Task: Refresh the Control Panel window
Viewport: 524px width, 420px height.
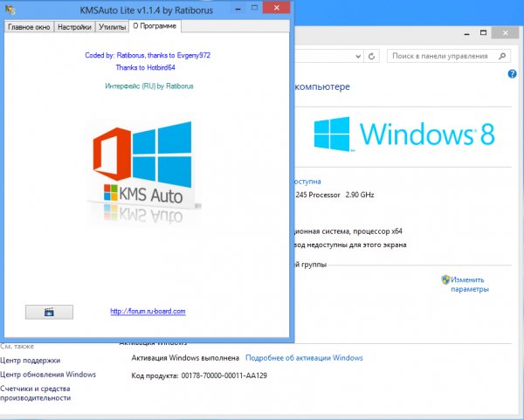Action: pyautogui.click(x=372, y=56)
